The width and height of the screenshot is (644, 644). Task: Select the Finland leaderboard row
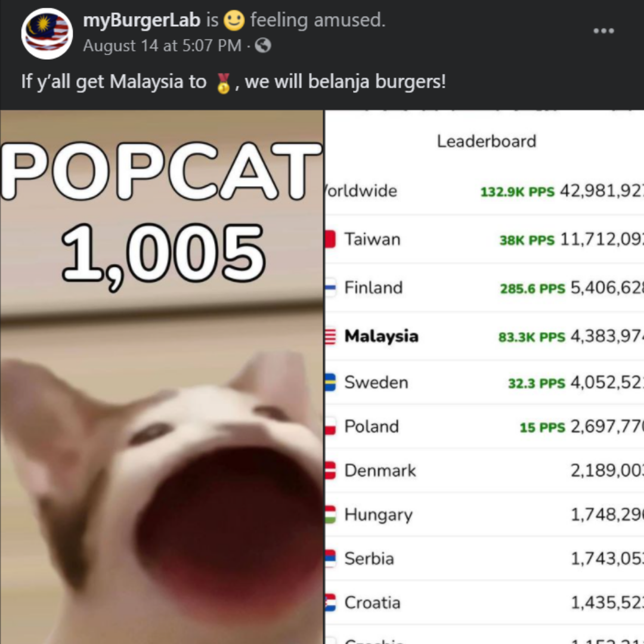pyautogui.click(x=484, y=287)
